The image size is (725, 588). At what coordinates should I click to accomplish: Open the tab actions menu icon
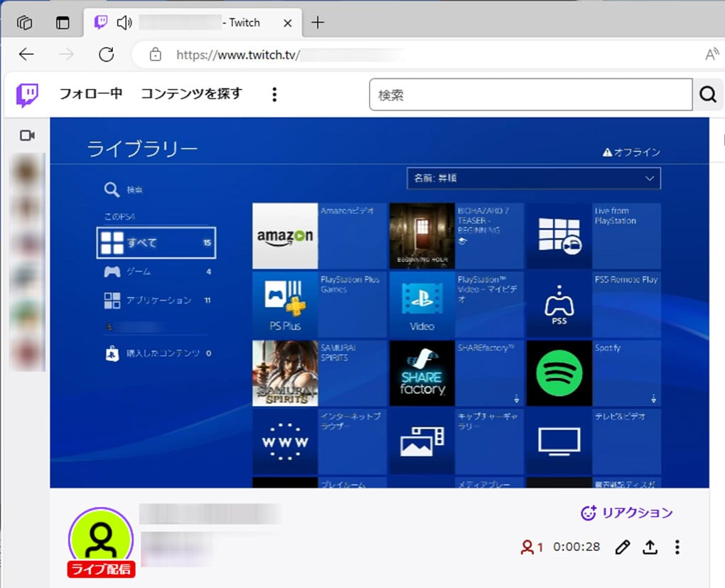(63, 23)
